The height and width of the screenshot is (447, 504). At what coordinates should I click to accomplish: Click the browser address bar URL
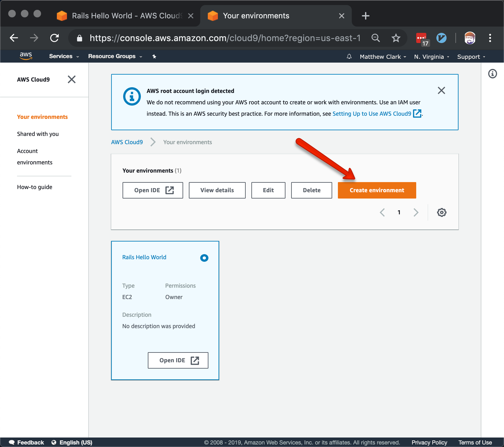pos(225,38)
